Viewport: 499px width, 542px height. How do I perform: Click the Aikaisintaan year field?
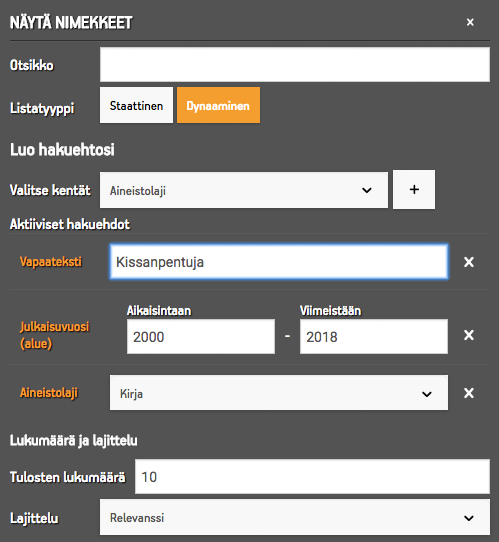(201, 336)
